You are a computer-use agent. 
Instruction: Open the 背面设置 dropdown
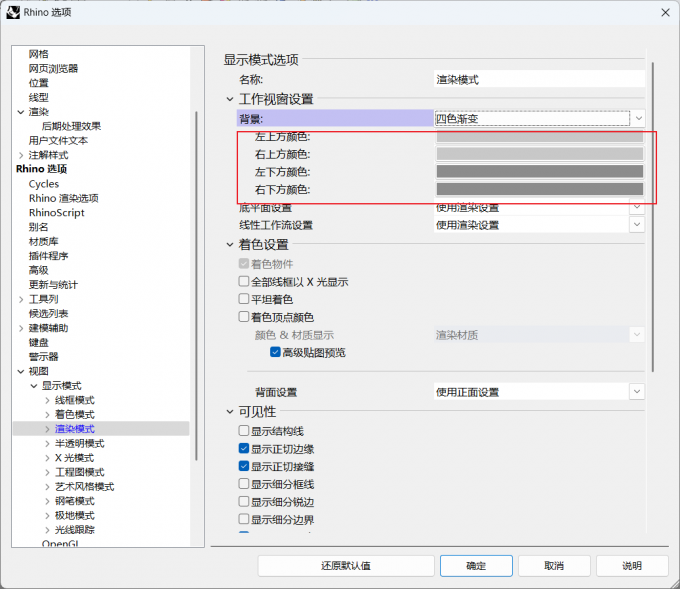(539, 392)
